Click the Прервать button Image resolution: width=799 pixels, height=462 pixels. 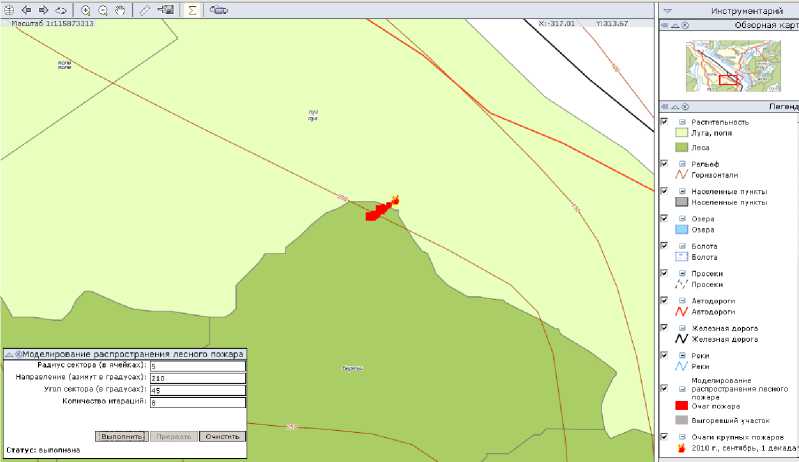(174, 437)
